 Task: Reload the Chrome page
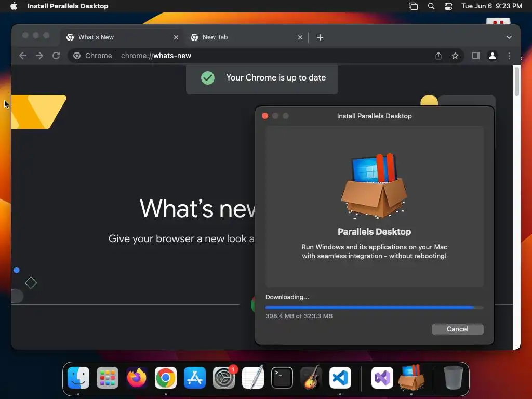tap(56, 56)
